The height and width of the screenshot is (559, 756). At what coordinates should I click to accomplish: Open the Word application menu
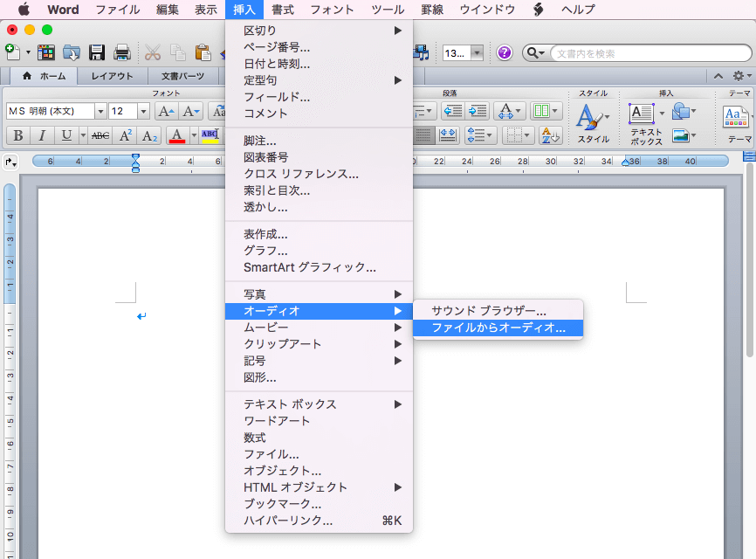click(x=63, y=9)
